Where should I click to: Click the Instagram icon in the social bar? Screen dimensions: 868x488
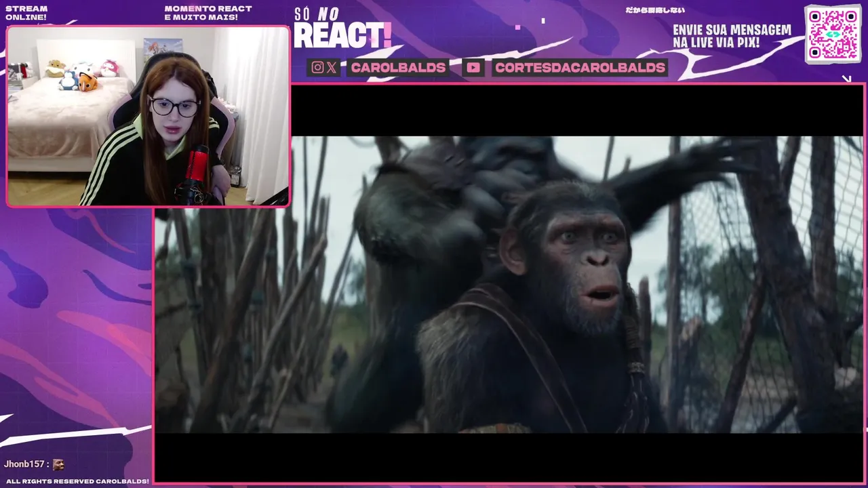coord(317,67)
